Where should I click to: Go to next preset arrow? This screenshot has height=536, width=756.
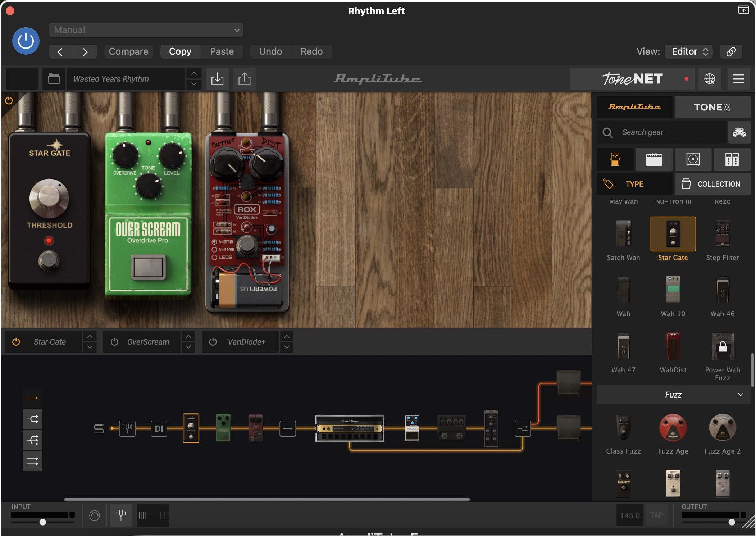coord(85,52)
